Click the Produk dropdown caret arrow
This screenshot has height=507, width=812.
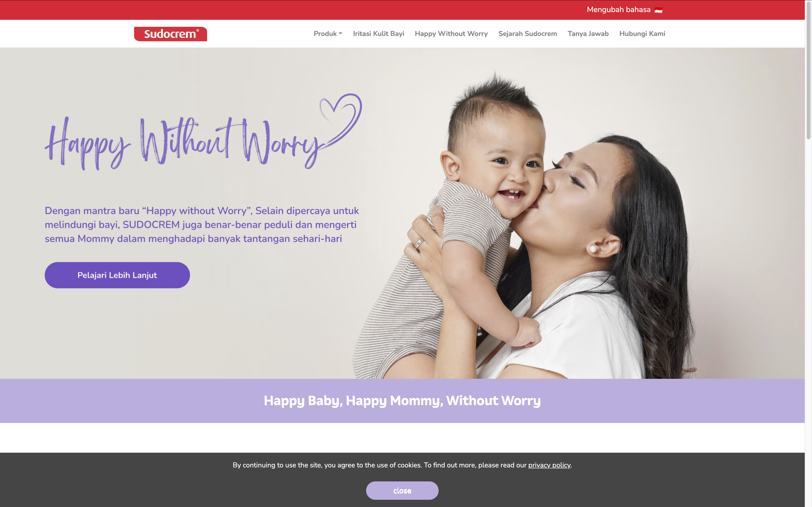[341, 34]
